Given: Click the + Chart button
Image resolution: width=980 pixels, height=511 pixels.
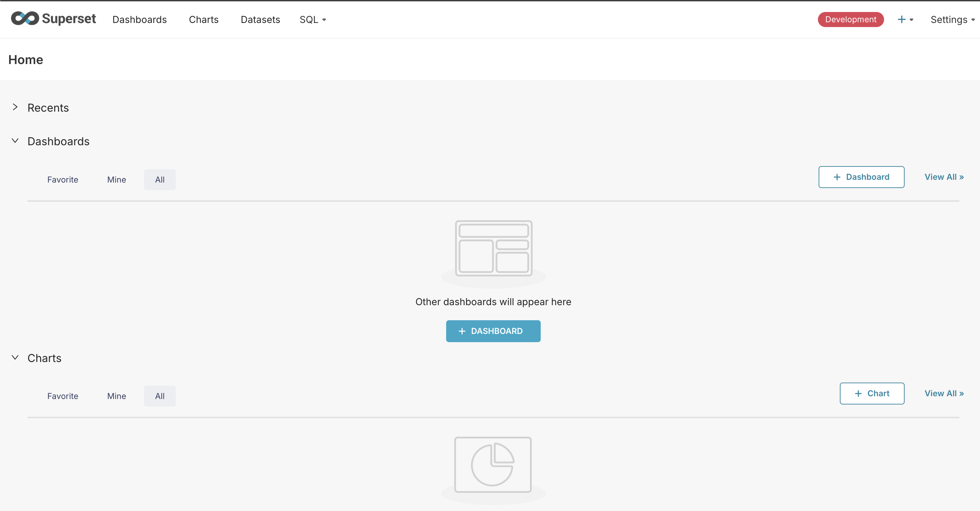Looking at the screenshot, I should point(872,393).
